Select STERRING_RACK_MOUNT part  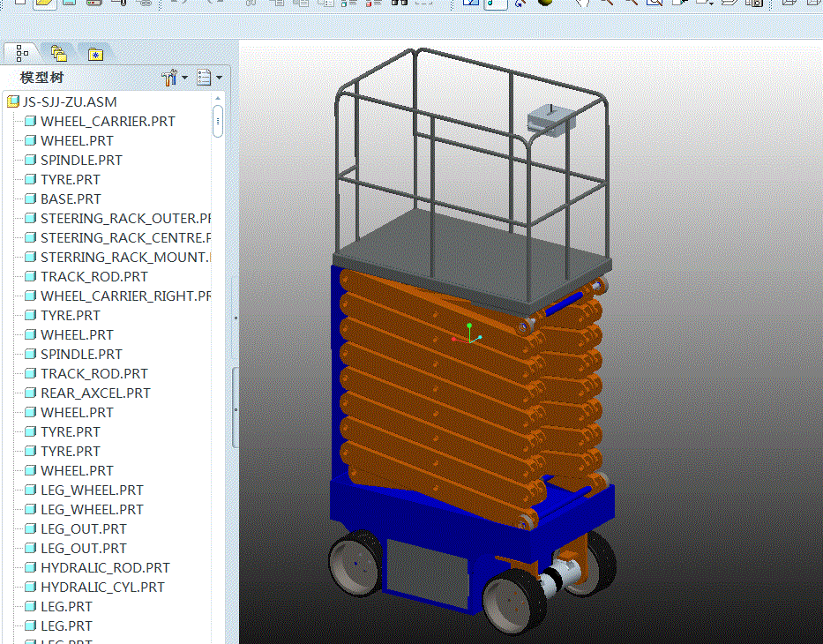[x=117, y=258]
